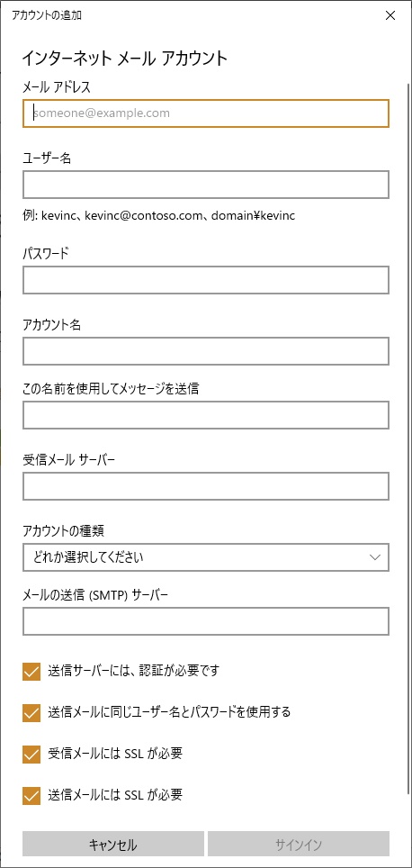The height and width of the screenshot is (868, 412).
Task: Open the アカウントの種類 dropdown
Action: tap(206, 556)
